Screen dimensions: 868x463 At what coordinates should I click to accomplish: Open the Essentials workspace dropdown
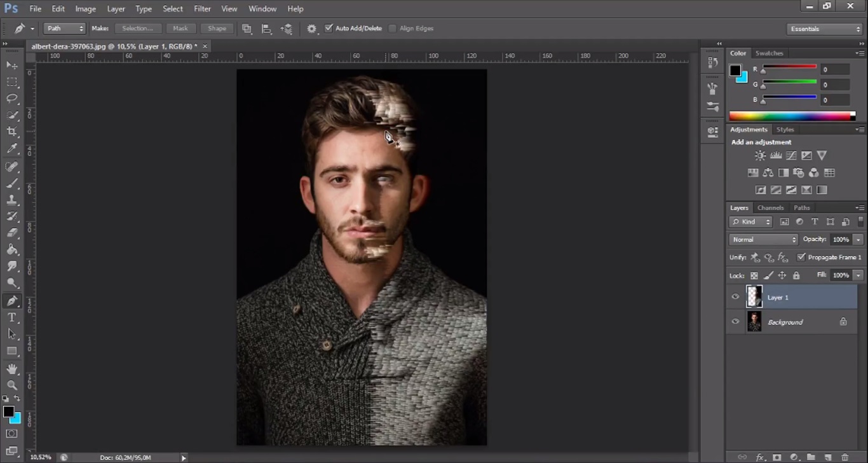[x=824, y=29]
